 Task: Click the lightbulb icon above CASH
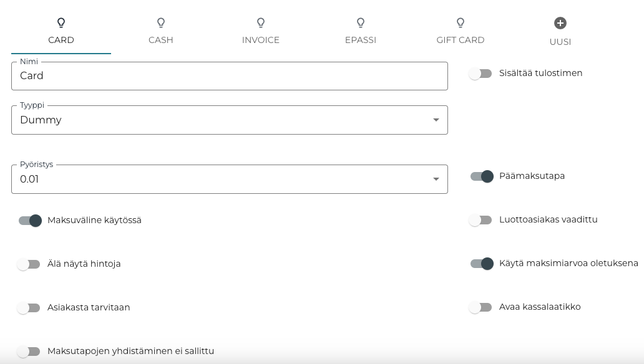click(x=161, y=23)
